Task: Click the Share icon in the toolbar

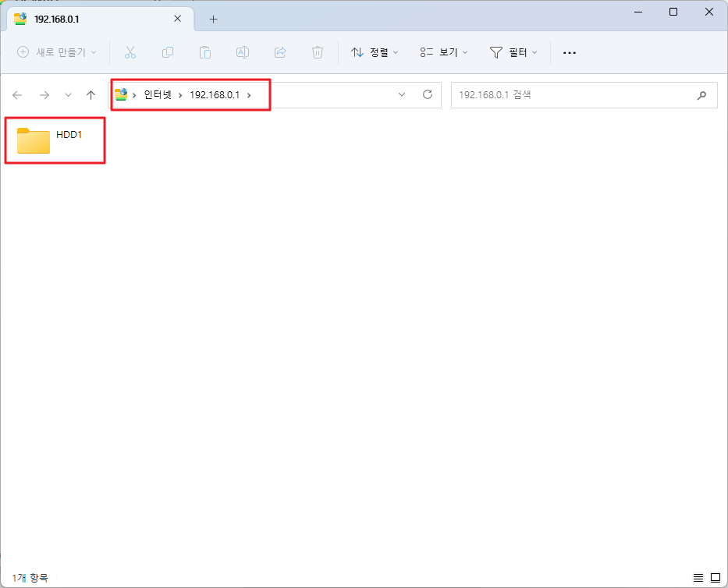Action: point(279,52)
